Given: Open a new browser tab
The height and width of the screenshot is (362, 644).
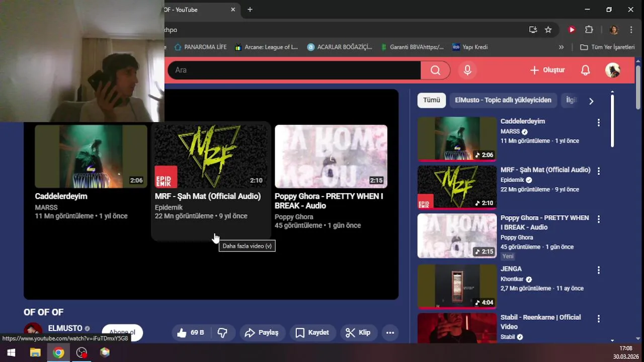Looking at the screenshot, I should pos(250,10).
